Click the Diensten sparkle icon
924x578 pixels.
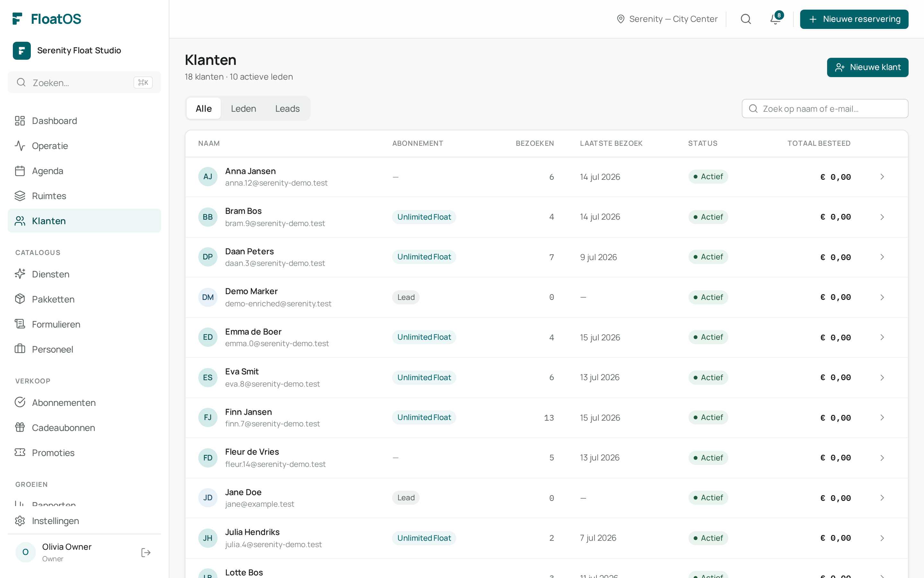pyautogui.click(x=20, y=274)
